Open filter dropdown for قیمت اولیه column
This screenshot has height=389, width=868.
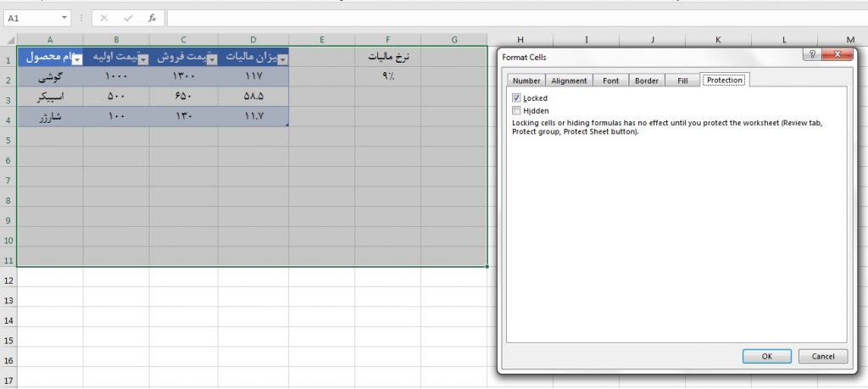[x=143, y=60]
